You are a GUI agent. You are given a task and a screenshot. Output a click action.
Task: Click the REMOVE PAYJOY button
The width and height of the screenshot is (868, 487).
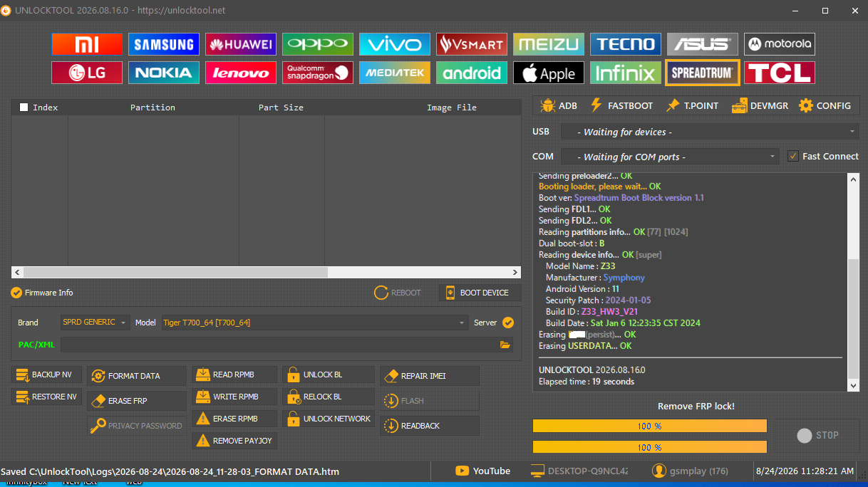[x=234, y=441]
